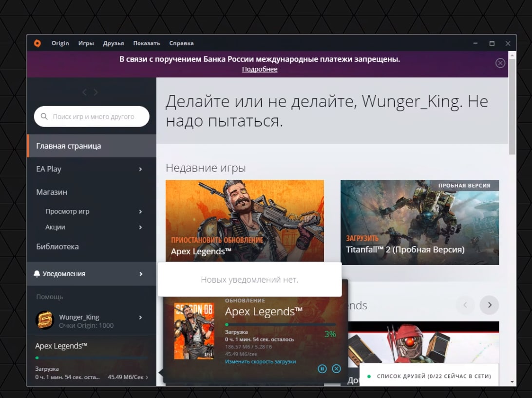Click the green online status dot
532x398 pixels.
(369, 376)
